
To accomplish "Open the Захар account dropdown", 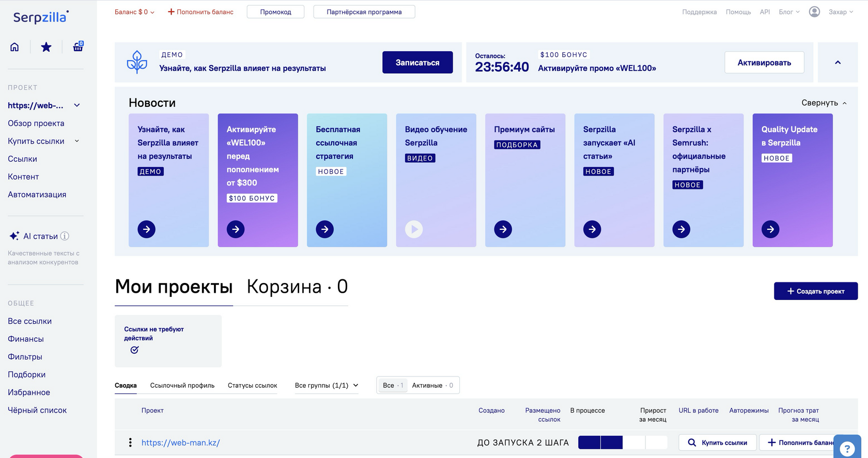I will [841, 12].
